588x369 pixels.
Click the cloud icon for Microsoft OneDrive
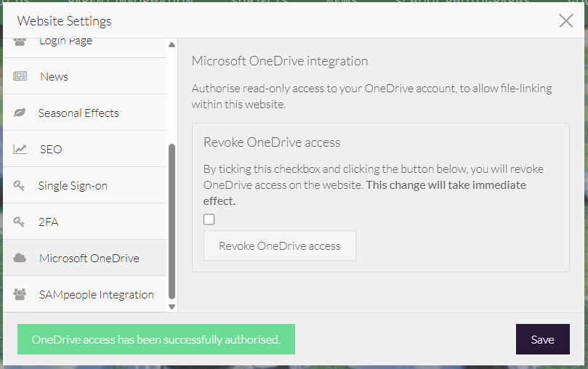20,258
